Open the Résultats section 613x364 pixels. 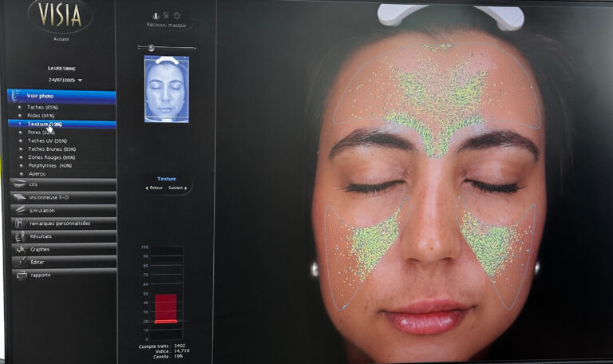[63, 236]
